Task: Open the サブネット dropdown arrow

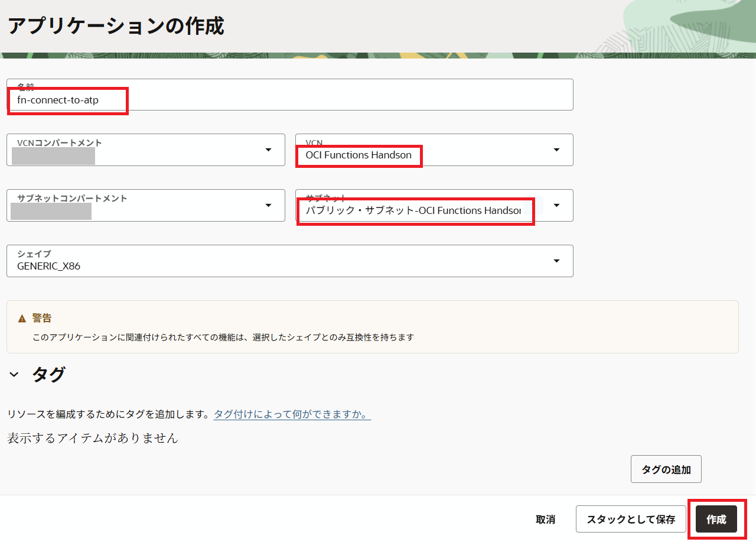Action: click(x=556, y=205)
